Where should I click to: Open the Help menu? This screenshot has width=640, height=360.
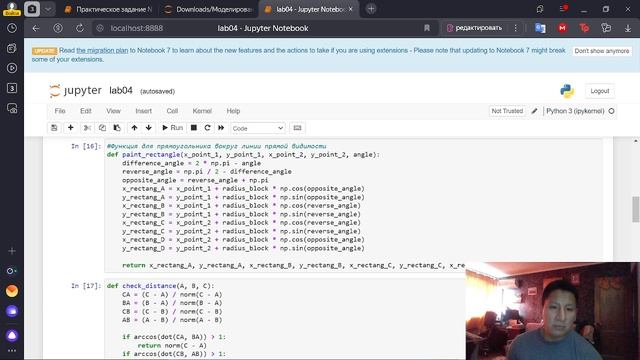click(233, 111)
